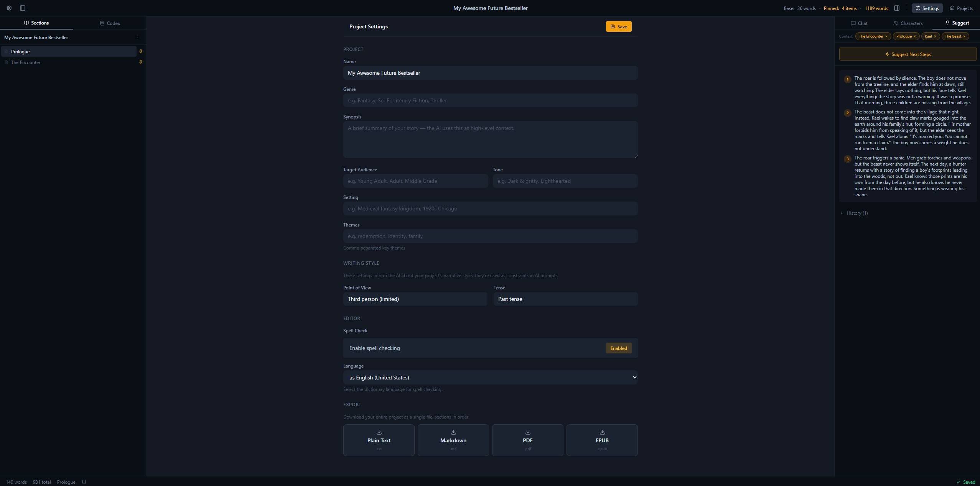Click '981 total' in the status bar

pos(42,482)
